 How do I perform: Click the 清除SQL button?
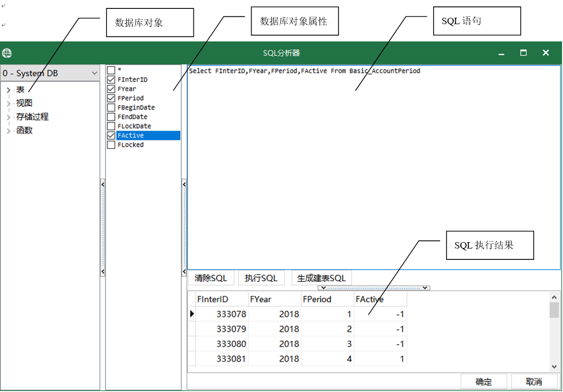pyautogui.click(x=211, y=278)
